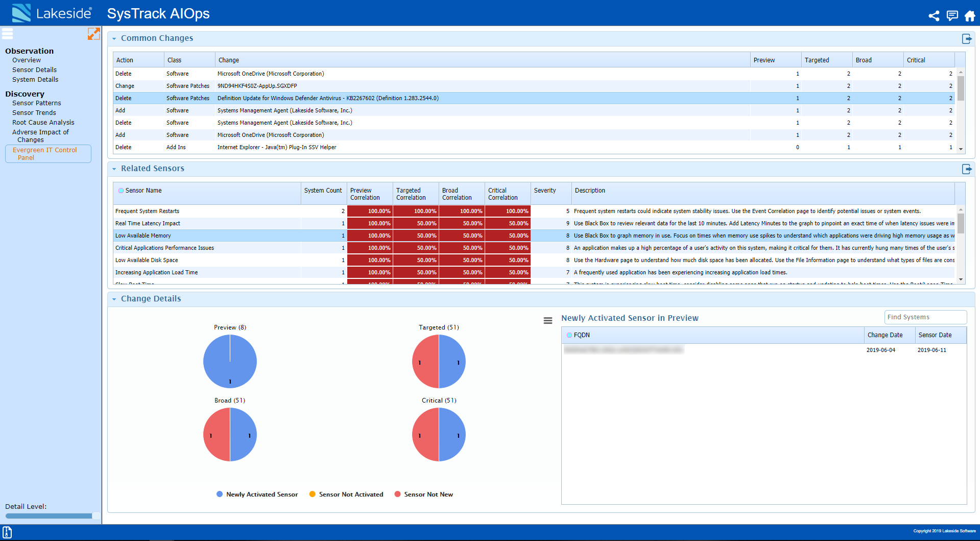Open the options menu beside the Preview pie chart

point(548,320)
